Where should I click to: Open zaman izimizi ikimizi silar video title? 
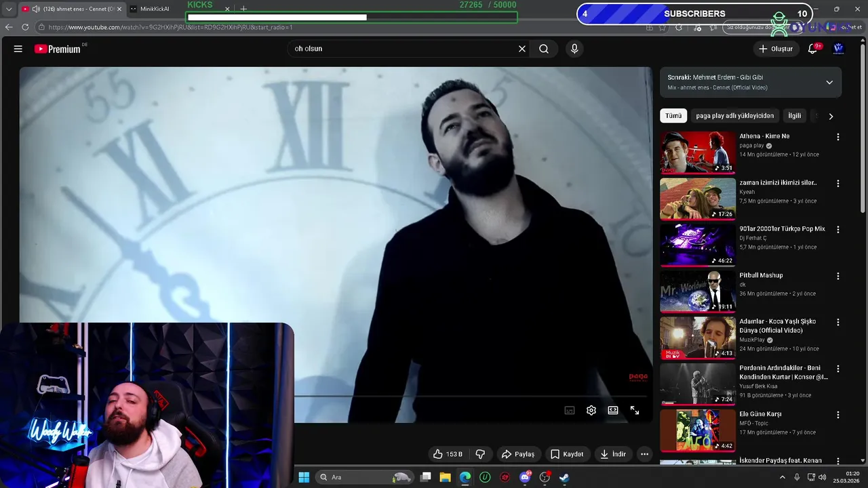(x=778, y=182)
